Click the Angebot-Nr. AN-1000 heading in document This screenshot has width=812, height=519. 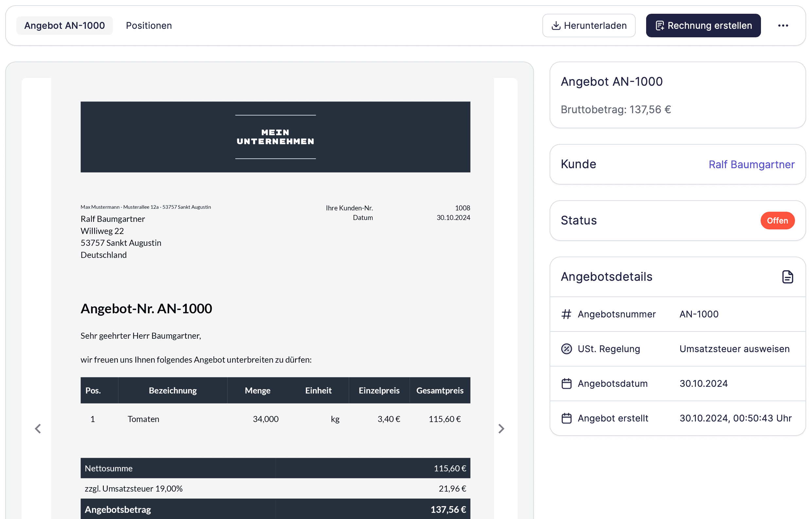[x=146, y=309]
